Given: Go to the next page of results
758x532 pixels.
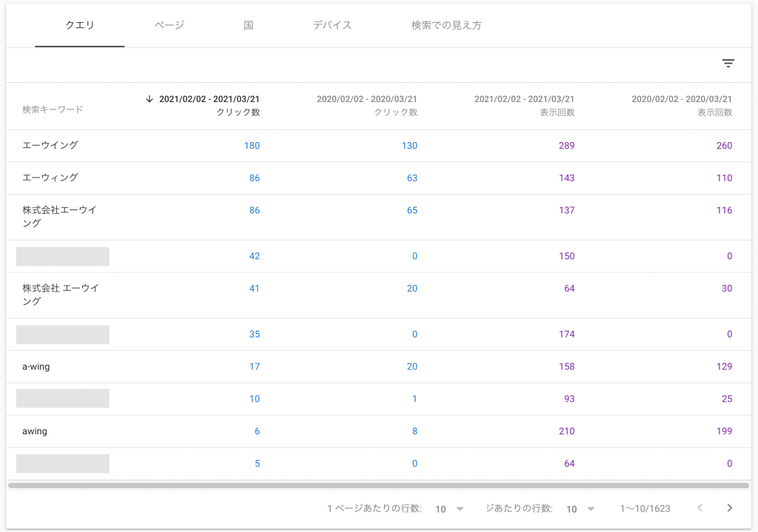Looking at the screenshot, I should pyautogui.click(x=730, y=508).
